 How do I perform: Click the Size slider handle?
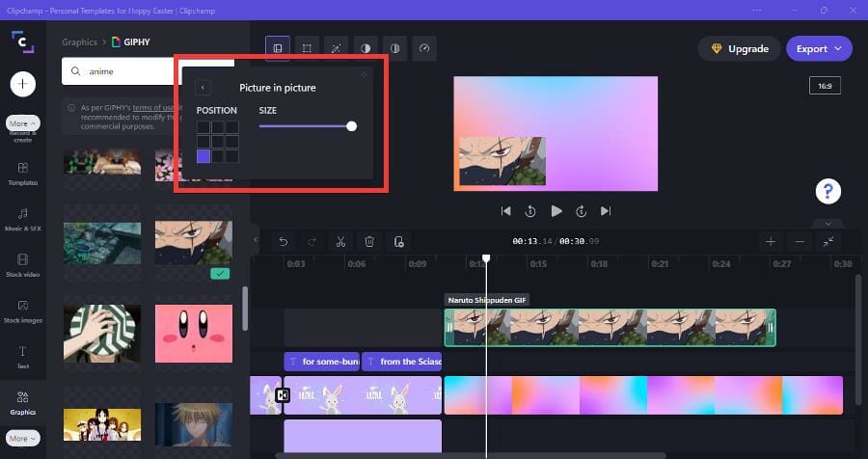tap(351, 126)
